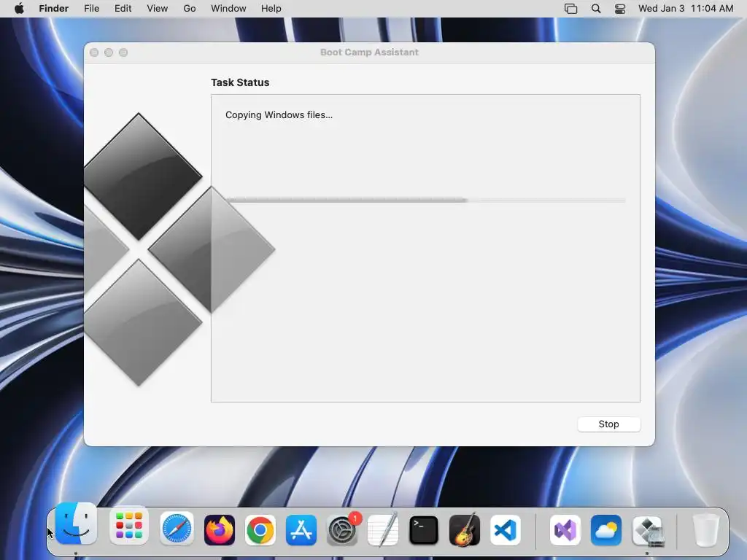Click Boot Camp Assistant icon in Dock
747x560 pixels.
pyautogui.click(x=647, y=529)
